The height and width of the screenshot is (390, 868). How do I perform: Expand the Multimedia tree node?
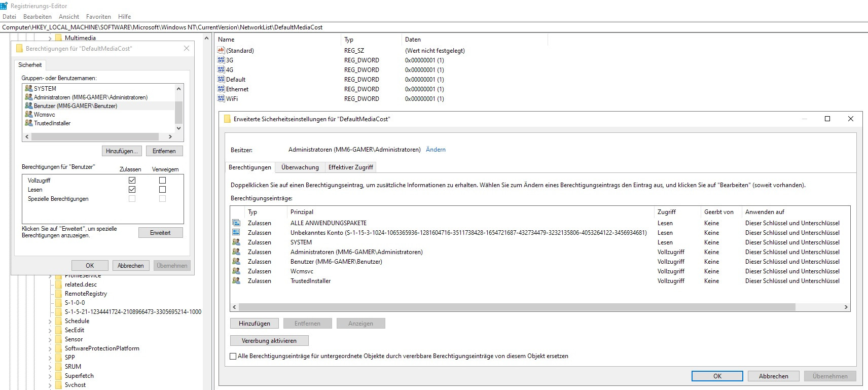[50, 38]
